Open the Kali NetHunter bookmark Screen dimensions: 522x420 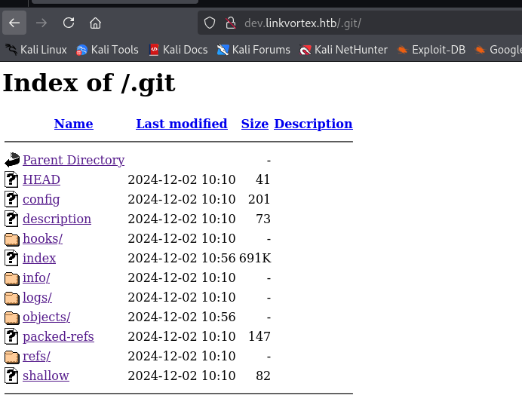(x=343, y=50)
